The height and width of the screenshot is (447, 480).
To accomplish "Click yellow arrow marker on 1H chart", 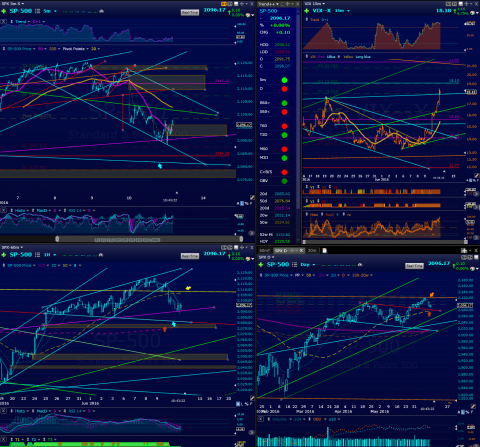I will [x=188, y=288].
